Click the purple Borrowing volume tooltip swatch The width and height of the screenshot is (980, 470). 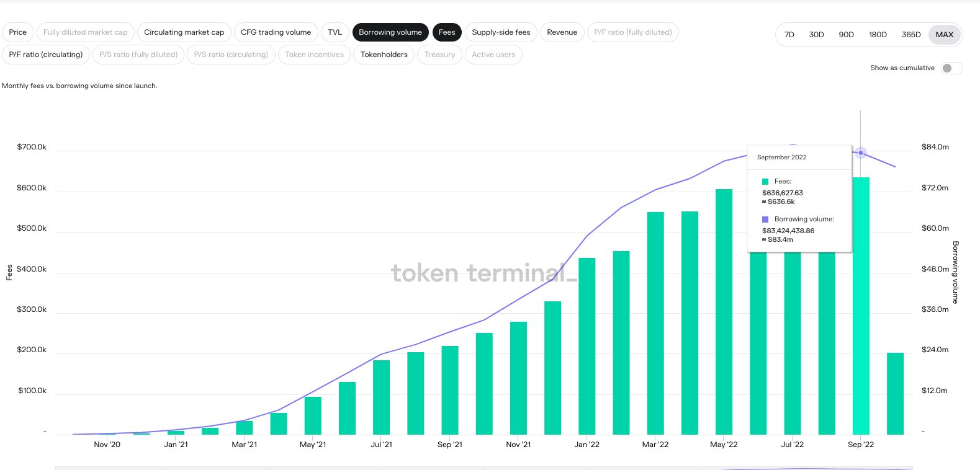[765, 219]
